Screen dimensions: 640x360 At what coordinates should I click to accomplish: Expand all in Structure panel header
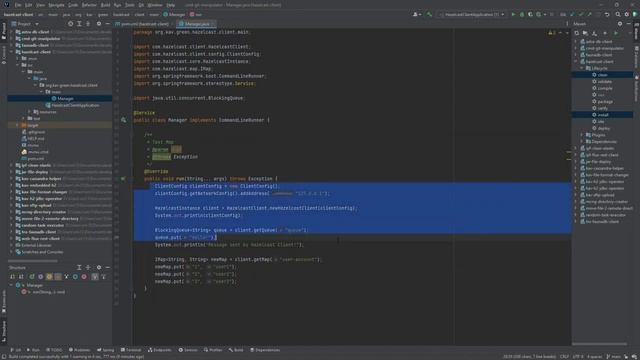(x=79, y=267)
